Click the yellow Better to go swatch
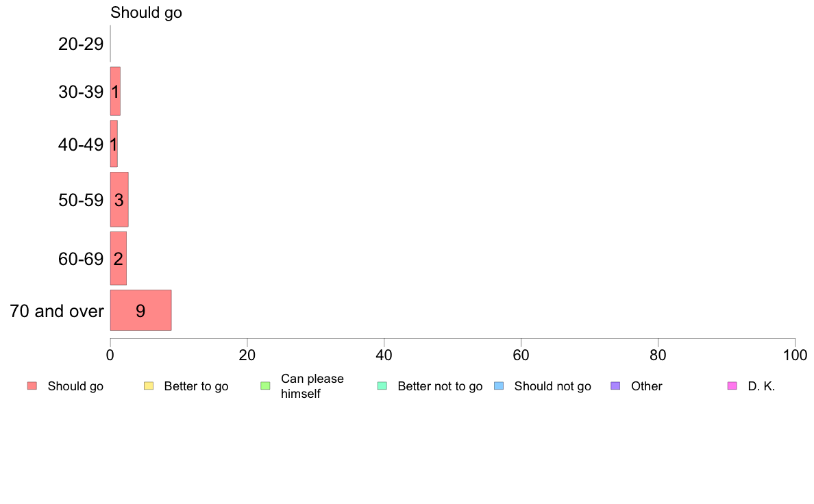The height and width of the screenshot is (504, 814). (149, 386)
